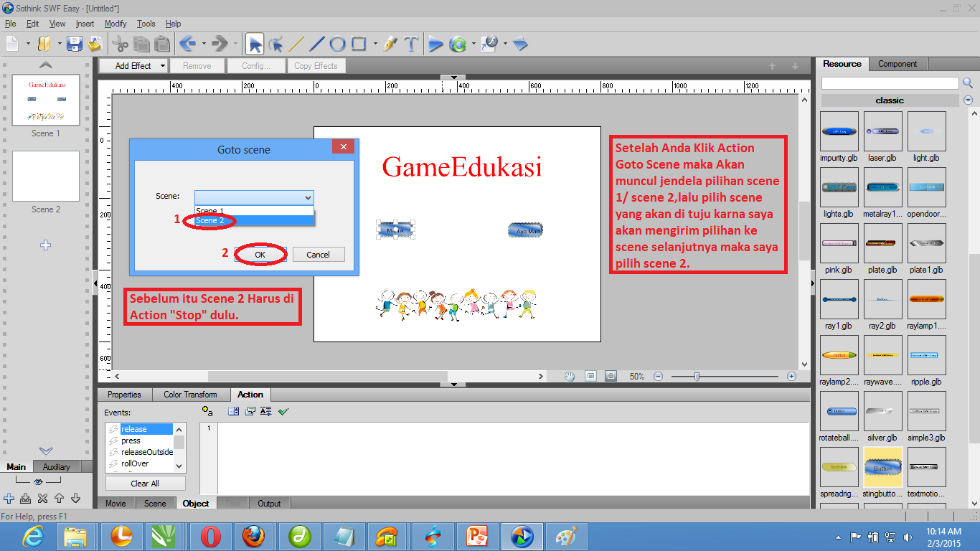Select the Text tool
Viewport: 980px width, 551px height.
coord(410,43)
